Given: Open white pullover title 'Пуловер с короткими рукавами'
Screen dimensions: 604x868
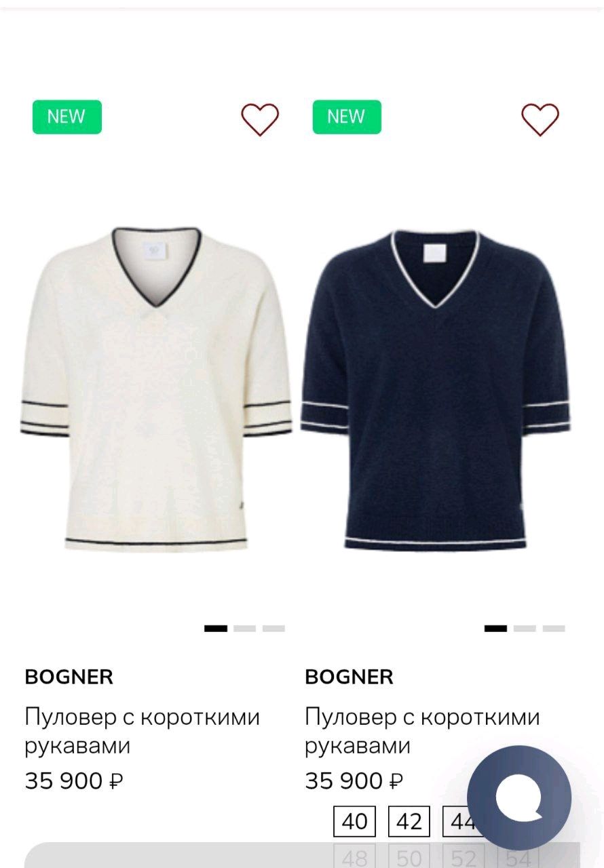Looking at the screenshot, I should click(143, 731).
